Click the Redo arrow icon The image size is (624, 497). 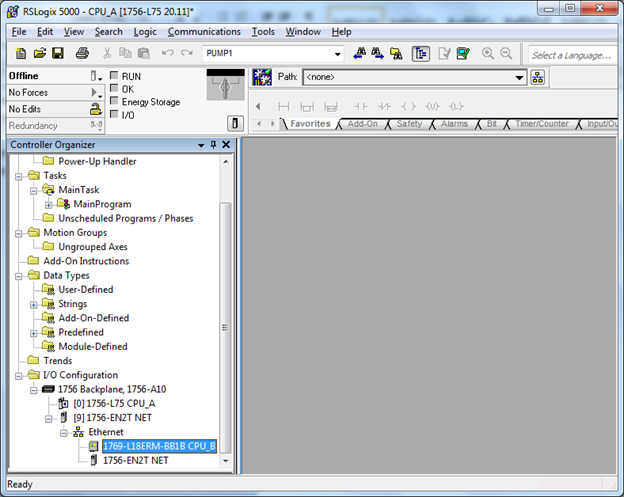187,53
